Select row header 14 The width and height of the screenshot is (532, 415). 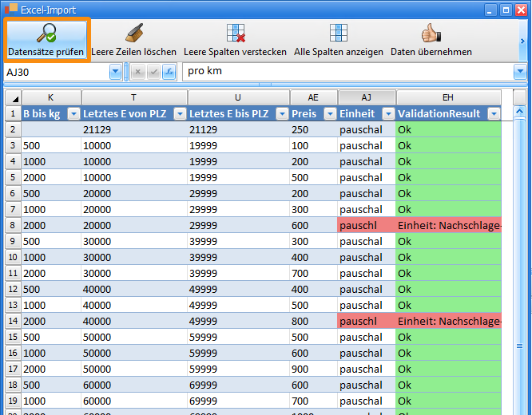13,321
